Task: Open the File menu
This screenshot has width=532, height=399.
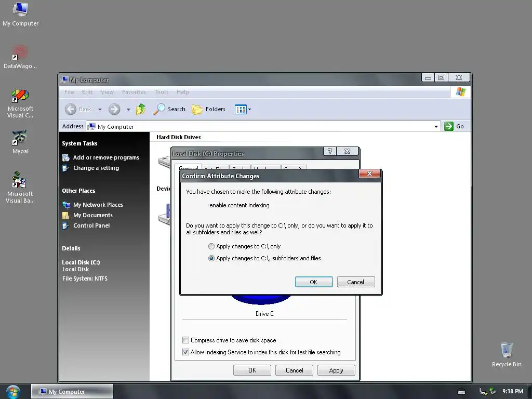Action: coord(69,92)
